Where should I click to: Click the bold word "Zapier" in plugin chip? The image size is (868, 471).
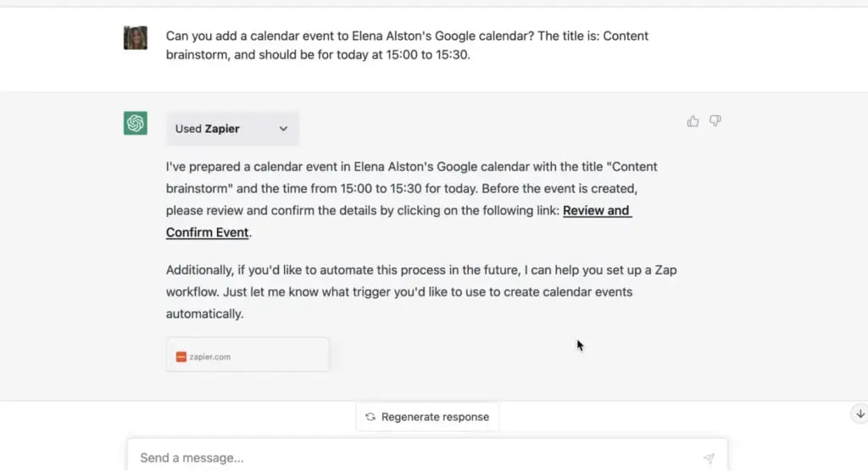point(222,129)
